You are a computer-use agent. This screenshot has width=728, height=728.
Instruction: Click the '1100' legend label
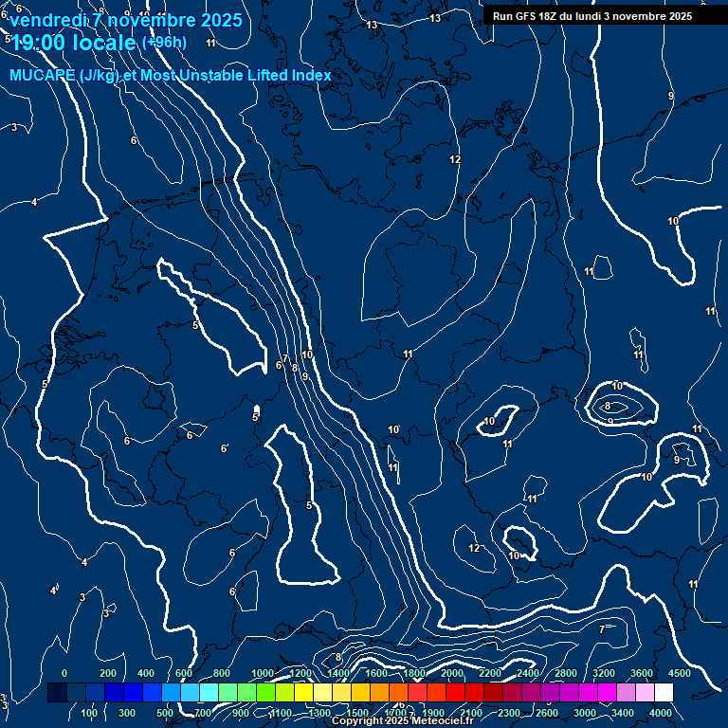point(281,713)
